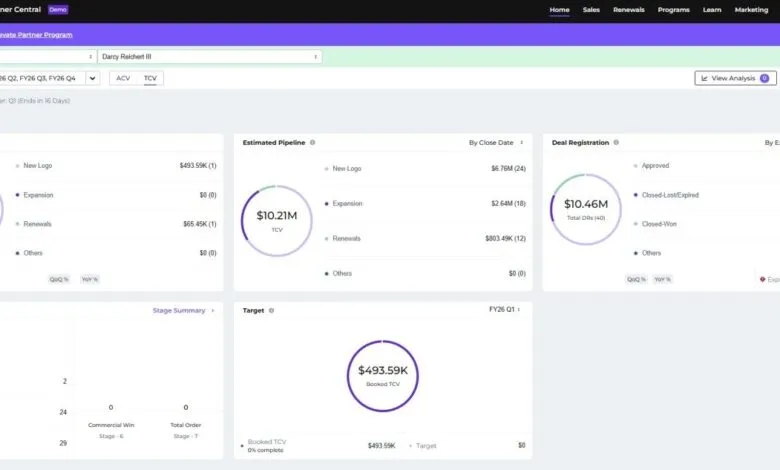Open the Marketing menu

[751, 10]
